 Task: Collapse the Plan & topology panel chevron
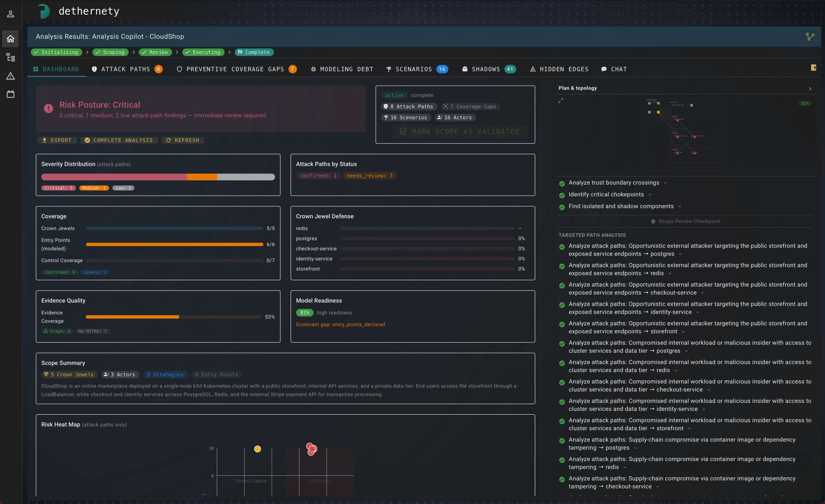[810, 88]
